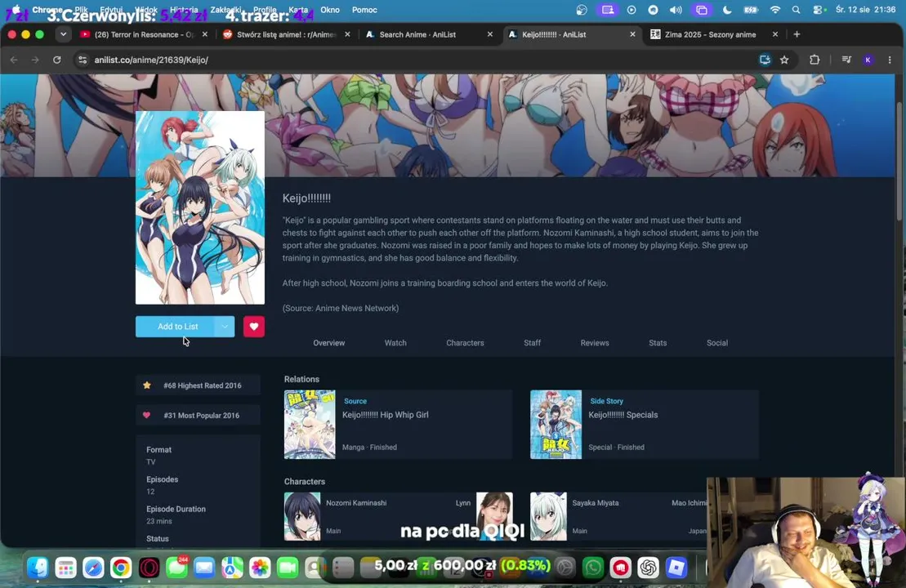Click the red heart favourite button
The image size is (906, 588).
point(253,327)
